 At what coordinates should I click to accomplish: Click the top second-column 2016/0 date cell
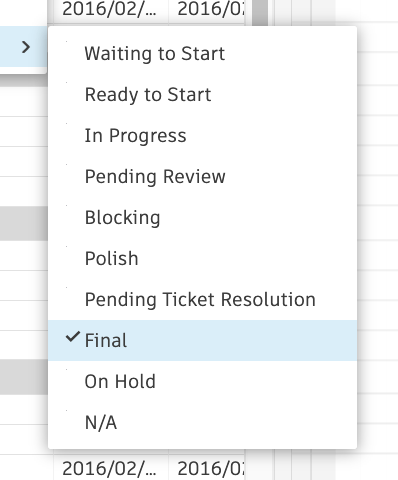click(207, 10)
